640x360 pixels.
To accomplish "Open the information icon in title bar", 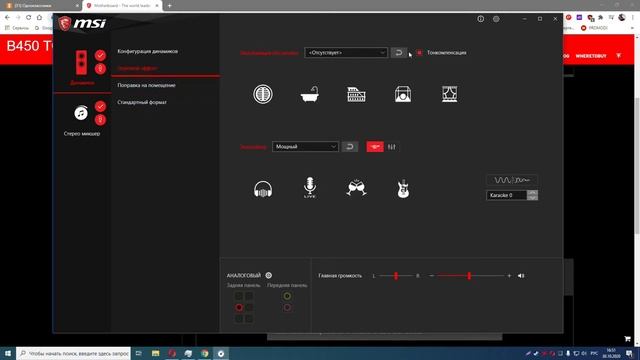I will pos(480,19).
